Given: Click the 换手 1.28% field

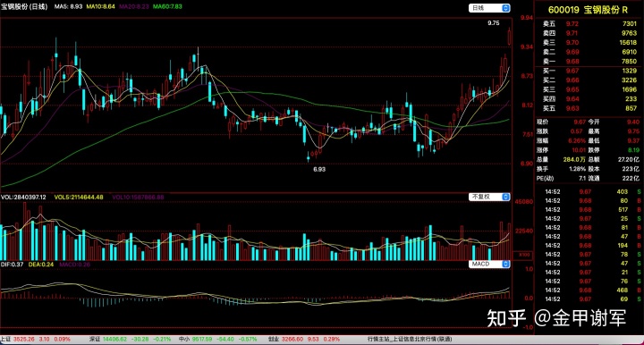Looking at the screenshot, I should (x=561, y=169).
